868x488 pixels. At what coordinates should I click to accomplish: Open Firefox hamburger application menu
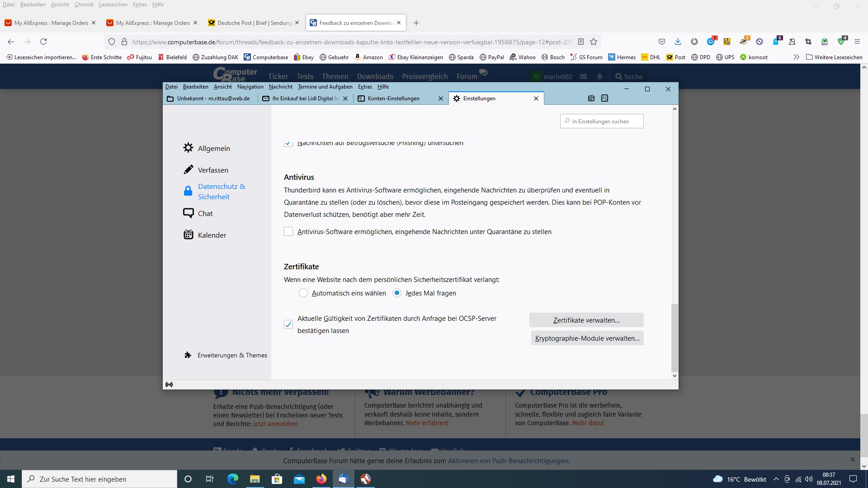[x=857, y=42]
